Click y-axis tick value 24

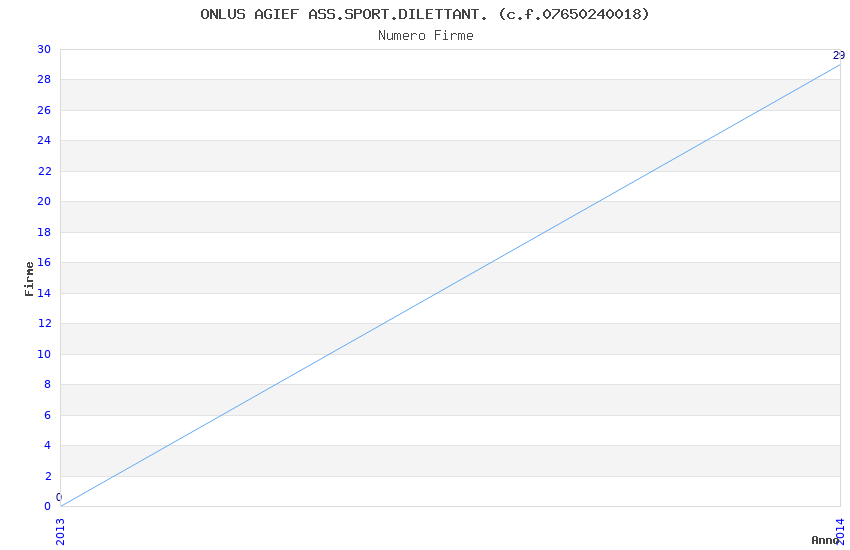pos(44,140)
